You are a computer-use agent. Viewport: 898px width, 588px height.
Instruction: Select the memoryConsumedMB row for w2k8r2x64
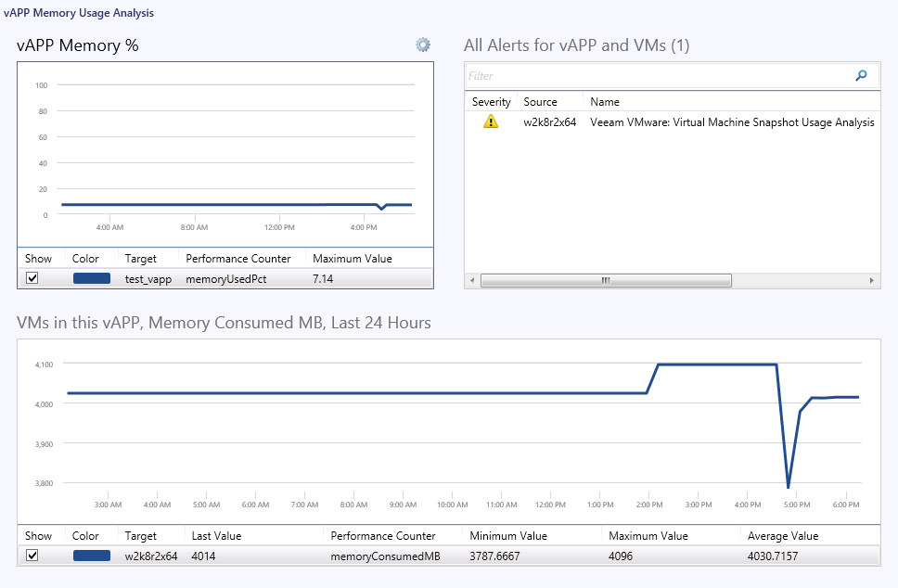449,556
